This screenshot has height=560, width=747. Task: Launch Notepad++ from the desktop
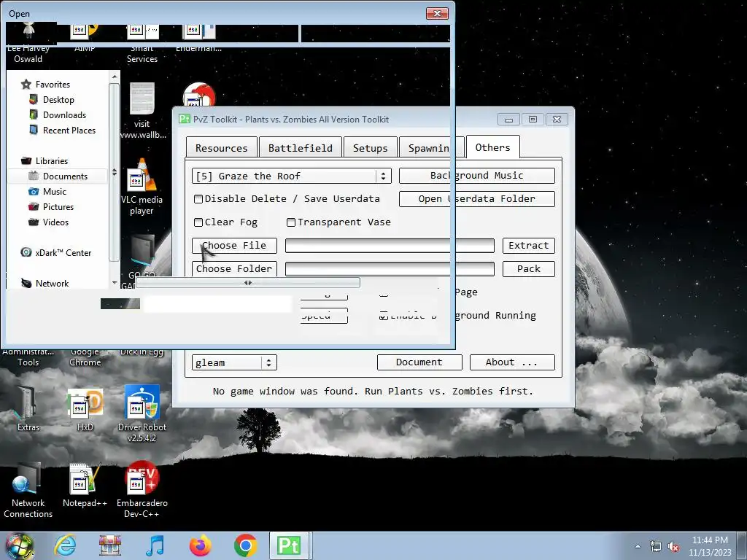(x=85, y=485)
